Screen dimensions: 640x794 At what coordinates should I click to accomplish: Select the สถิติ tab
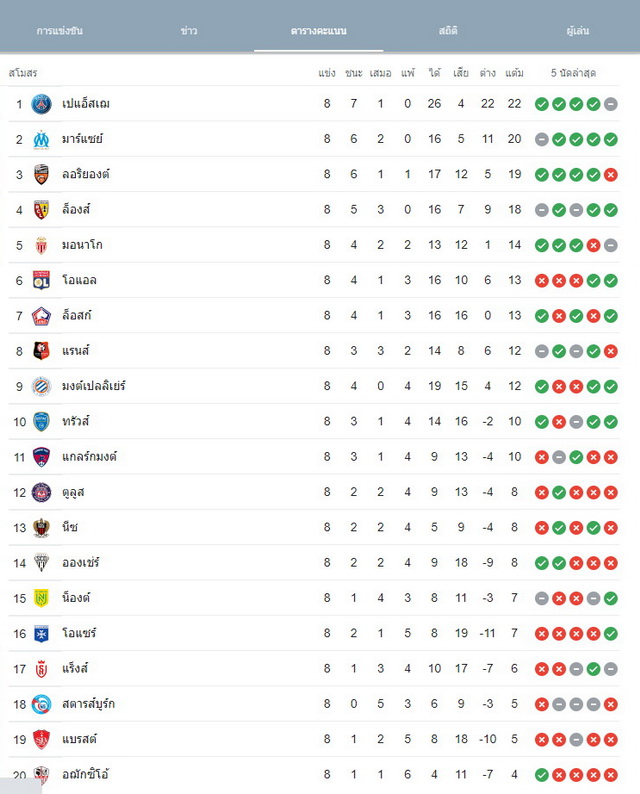tap(448, 31)
